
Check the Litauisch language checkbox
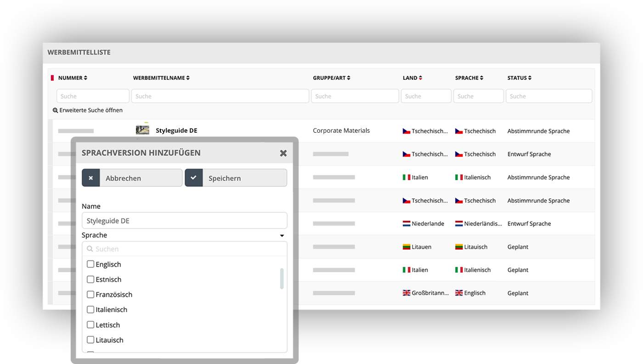(x=90, y=340)
